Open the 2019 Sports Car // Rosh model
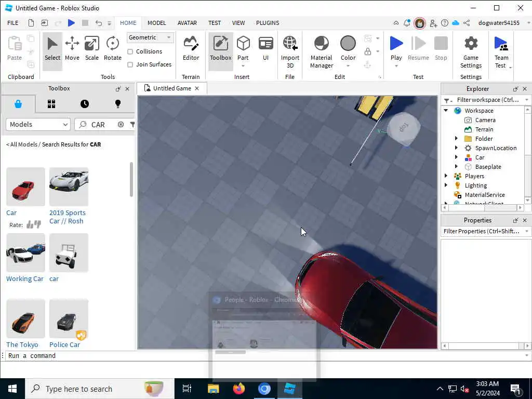 tap(67, 217)
